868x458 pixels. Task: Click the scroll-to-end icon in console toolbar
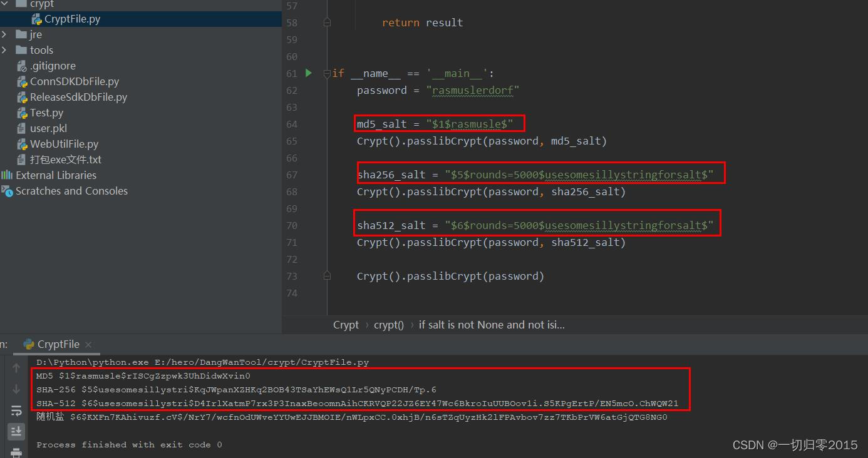(x=16, y=431)
